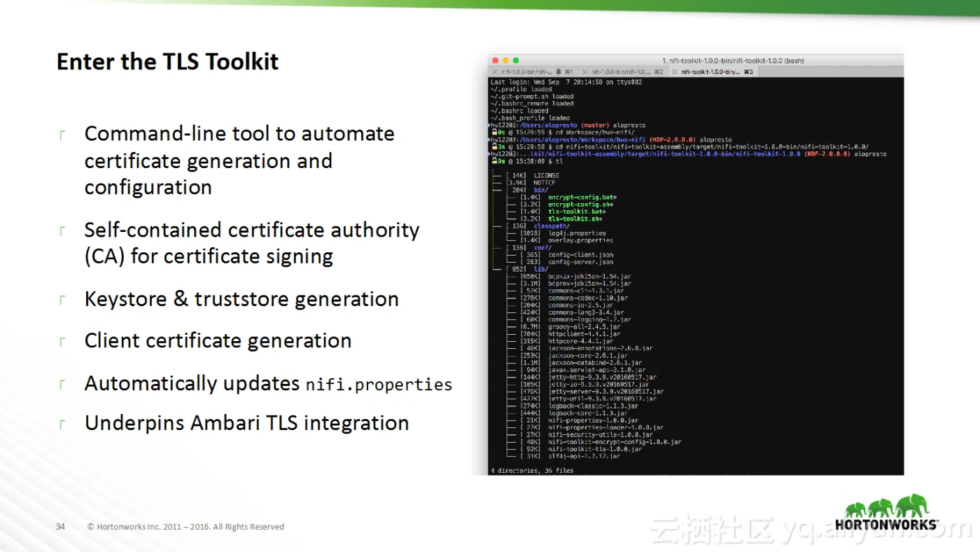This screenshot has width=980, height=552.
Task: Click log4j.properties in the terminal listing
Action: click(x=577, y=233)
